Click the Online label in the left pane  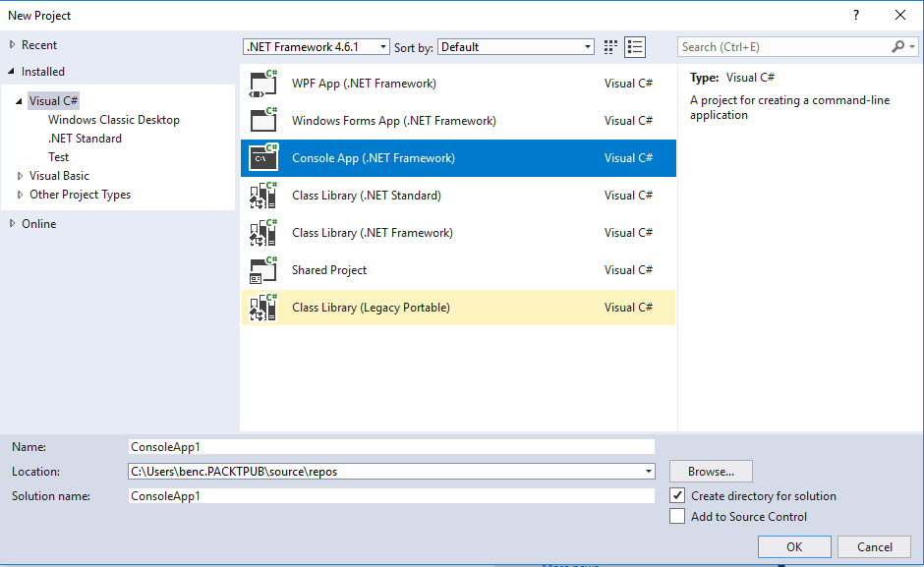pos(39,223)
